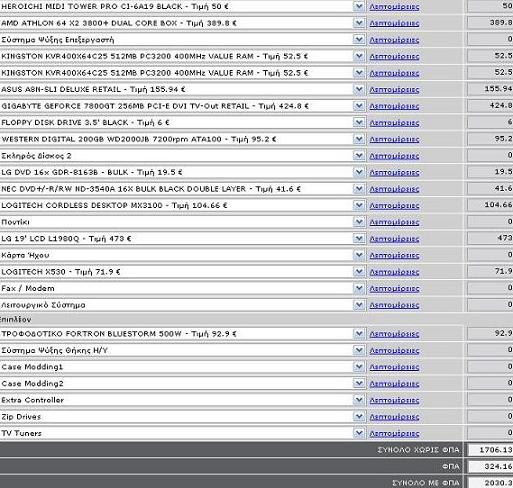The height and width of the screenshot is (488, 513).
Task: View Λεπτομέρειες for LOGITECH X530
Action: tap(394, 272)
